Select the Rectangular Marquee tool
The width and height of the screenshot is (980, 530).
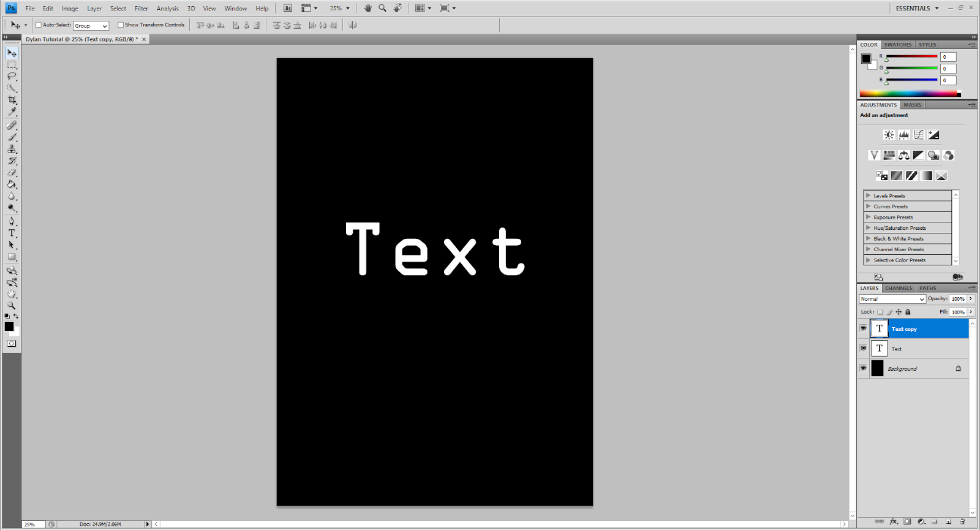[12, 64]
